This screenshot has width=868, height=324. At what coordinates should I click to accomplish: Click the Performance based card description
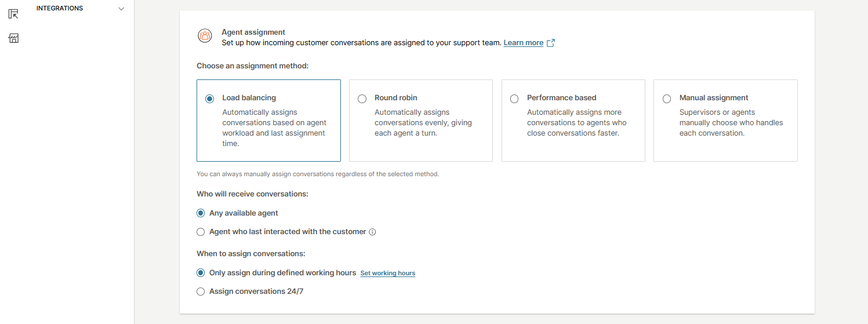[576, 123]
